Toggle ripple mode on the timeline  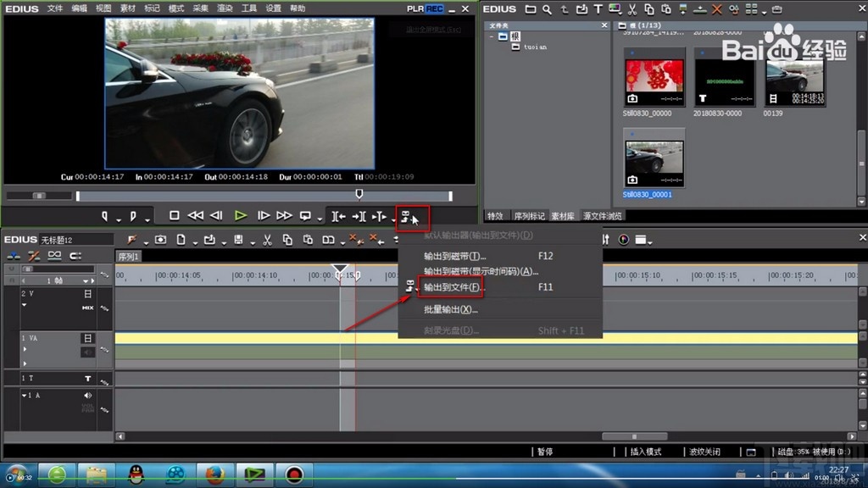tap(34, 256)
